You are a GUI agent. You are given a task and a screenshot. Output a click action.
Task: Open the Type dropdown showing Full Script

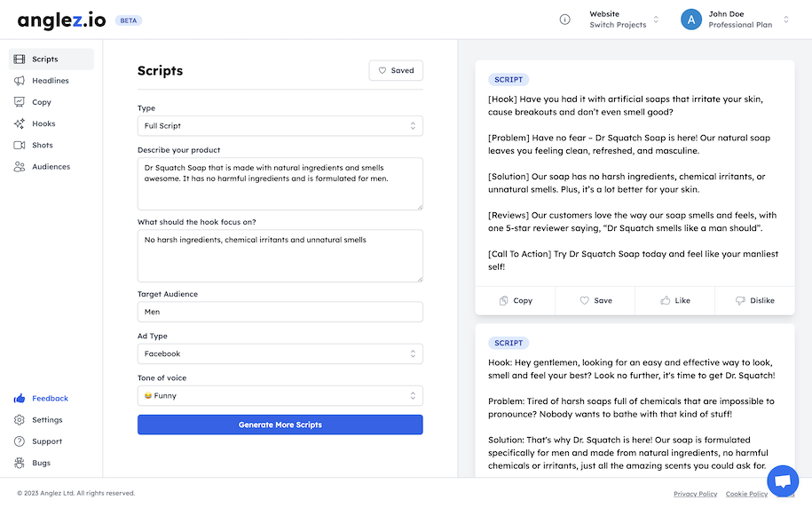(x=280, y=126)
